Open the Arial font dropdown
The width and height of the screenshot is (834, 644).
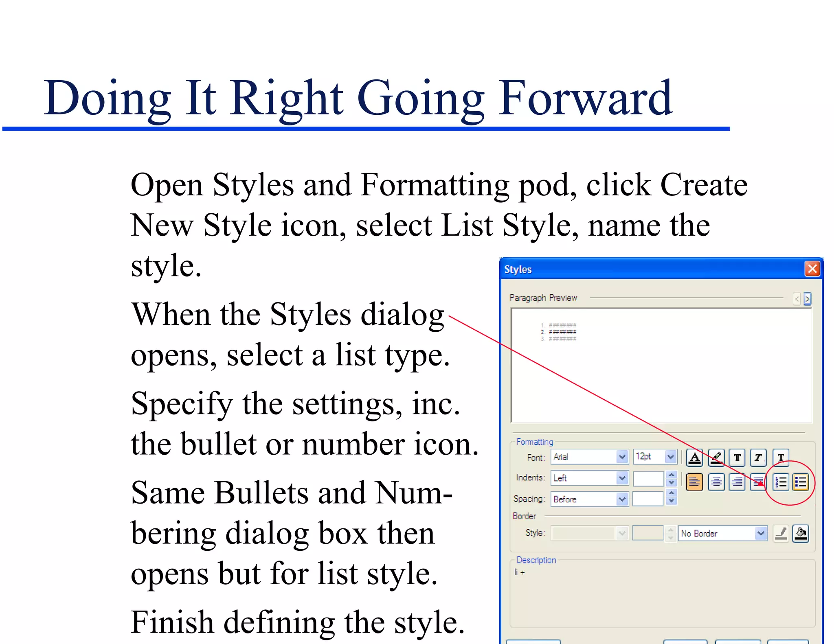(x=622, y=457)
